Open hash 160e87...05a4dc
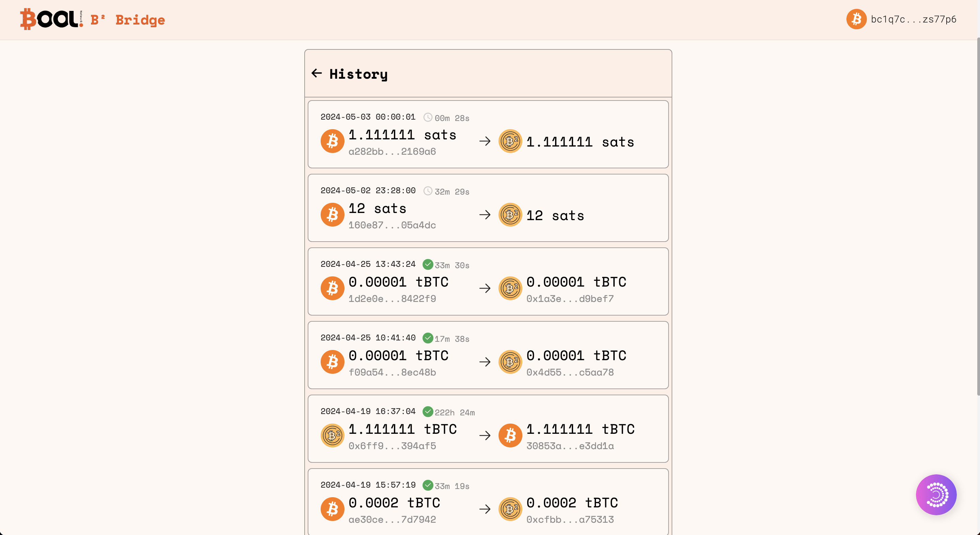 (x=392, y=225)
